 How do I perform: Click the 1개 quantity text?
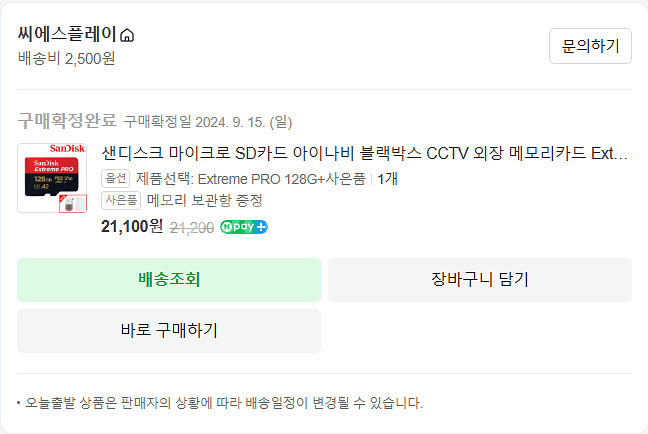[x=388, y=179]
